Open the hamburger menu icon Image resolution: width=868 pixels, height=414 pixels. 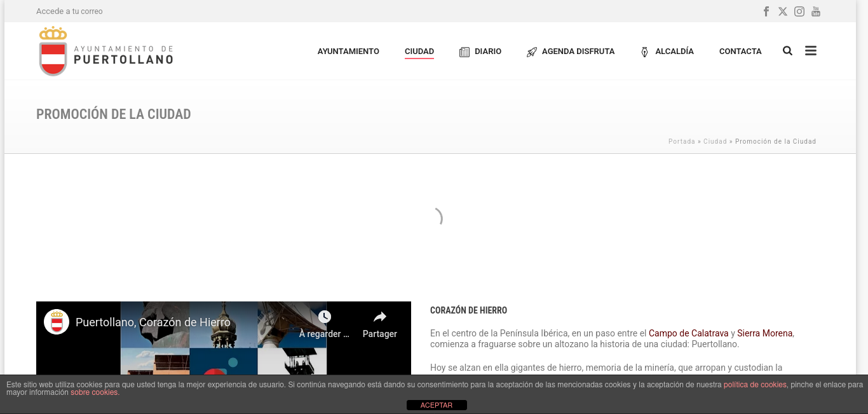[x=811, y=51]
